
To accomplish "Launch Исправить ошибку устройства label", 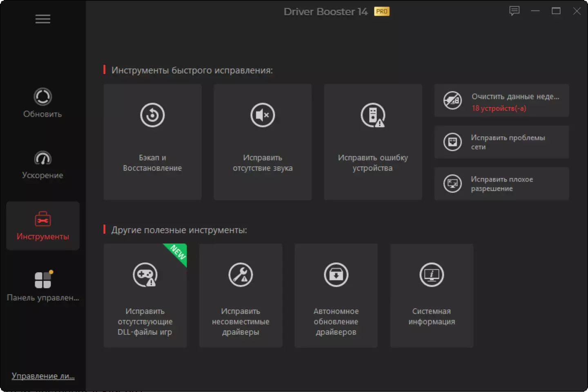I will pos(373,163).
